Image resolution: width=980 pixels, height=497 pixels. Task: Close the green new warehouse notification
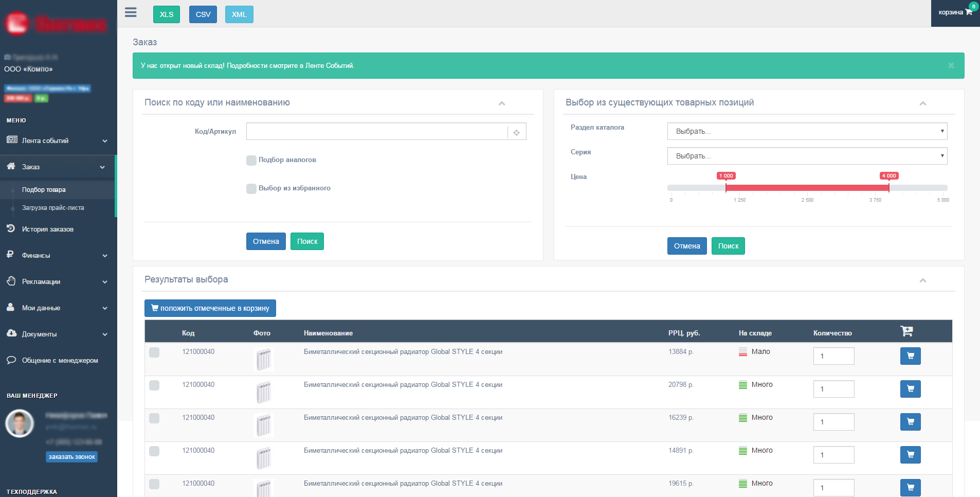point(951,65)
